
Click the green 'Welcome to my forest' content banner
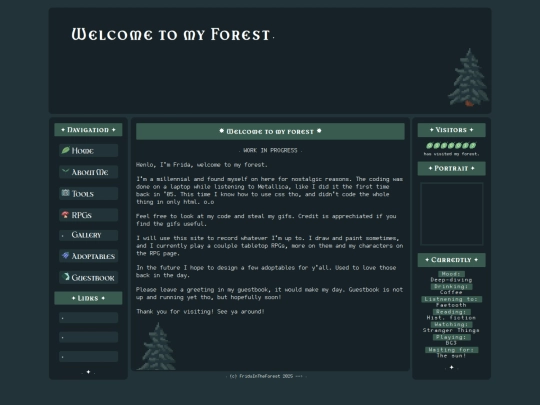pyautogui.click(x=270, y=131)
